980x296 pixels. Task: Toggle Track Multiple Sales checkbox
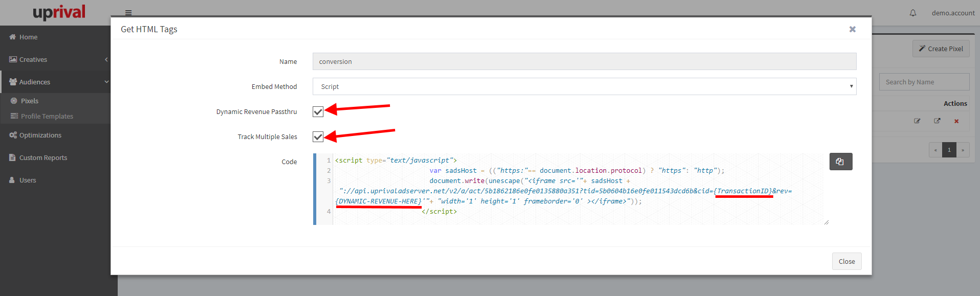click(318, 136)
